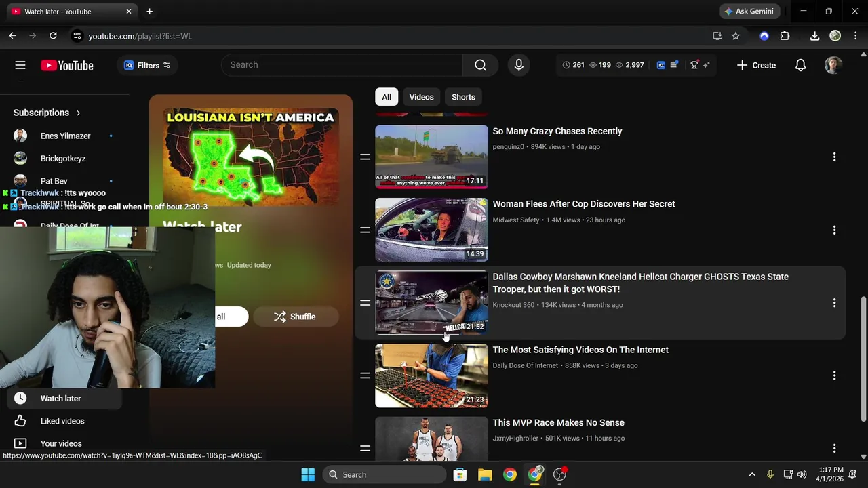Open the Create video menu

tap(756, 65)
